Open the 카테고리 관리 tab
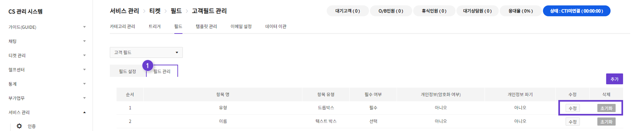 point(122,26)
